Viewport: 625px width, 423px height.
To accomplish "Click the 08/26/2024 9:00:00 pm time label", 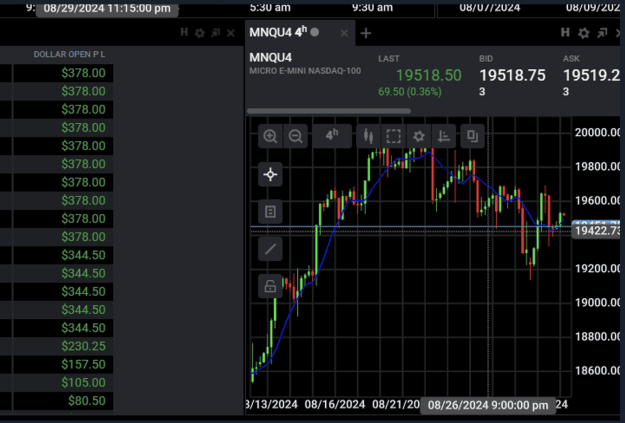I will click(x=488, y=405).
